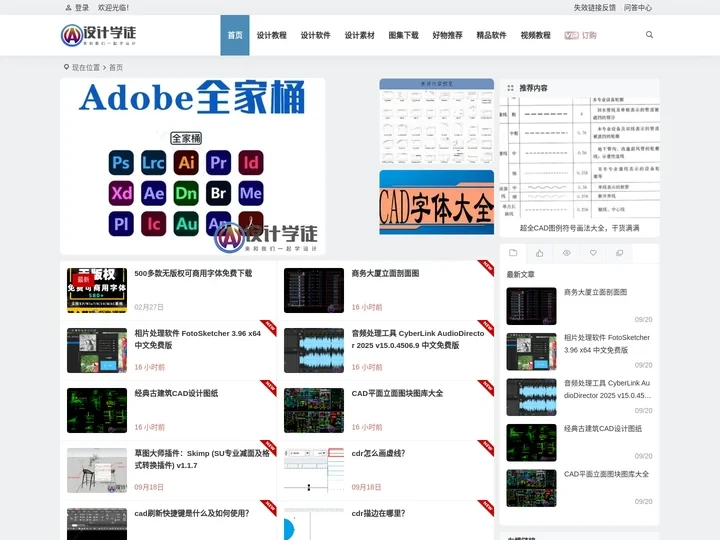
Task: Open 问答中心 link
Action: (x=638, y=8)
